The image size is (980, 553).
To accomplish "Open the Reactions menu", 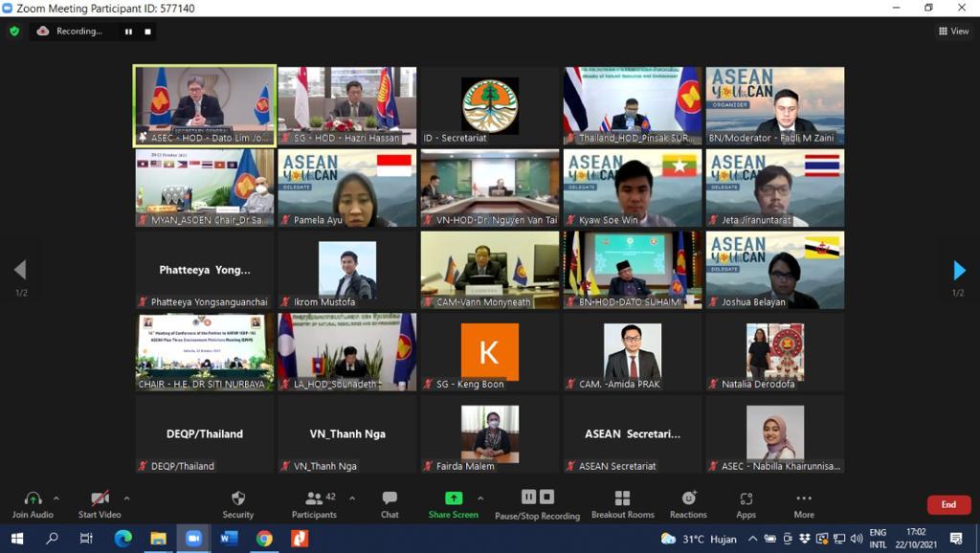I will 688,504.
